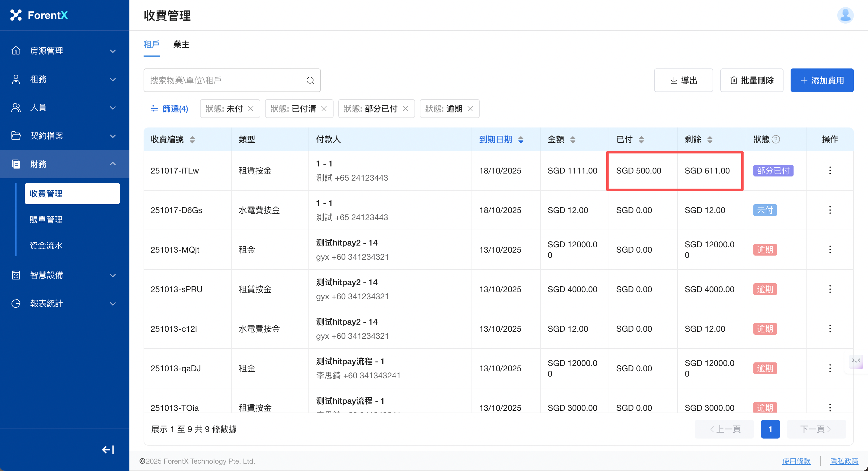Switch to the 業主 tab
This screenshot has width=868, height=471.
pos(181,44)
